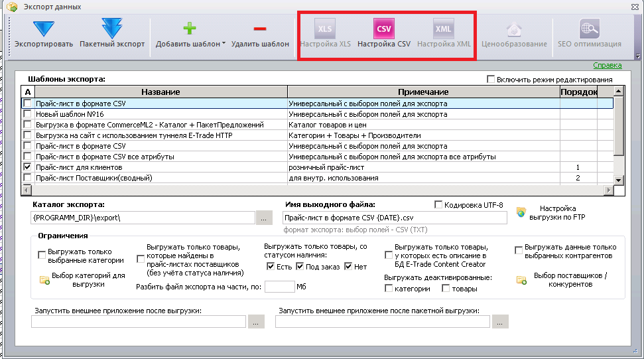Viewport: 644px width, 359px height.
Task: Check the E-Trade HTTP tunnel template checkbox
Action: point(27,135)
